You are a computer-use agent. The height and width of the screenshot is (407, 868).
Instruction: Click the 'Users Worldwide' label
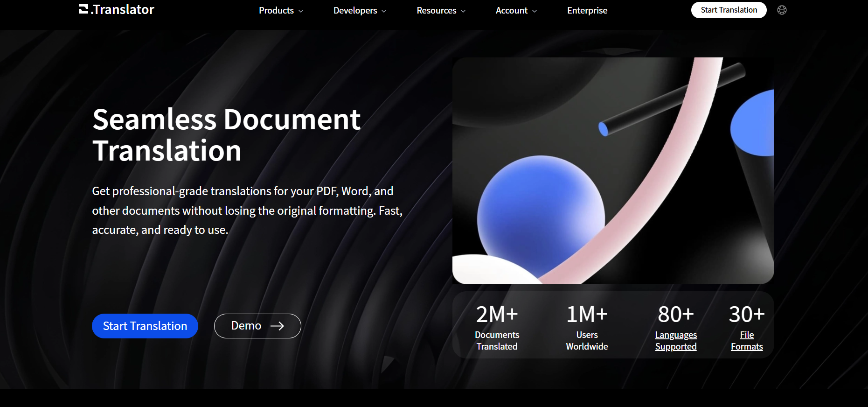pyautogui.click(x=587, y=341)
